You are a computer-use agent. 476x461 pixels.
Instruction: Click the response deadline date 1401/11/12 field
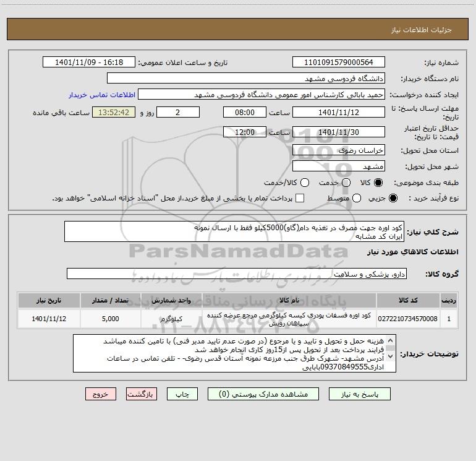[x=339, y=112]
